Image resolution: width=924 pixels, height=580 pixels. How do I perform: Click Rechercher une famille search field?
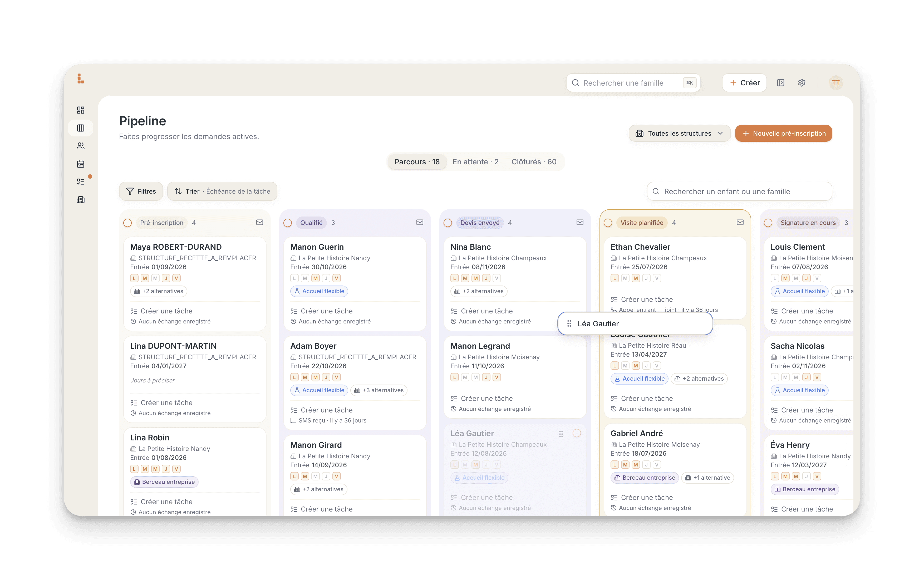tap(633, 83)
